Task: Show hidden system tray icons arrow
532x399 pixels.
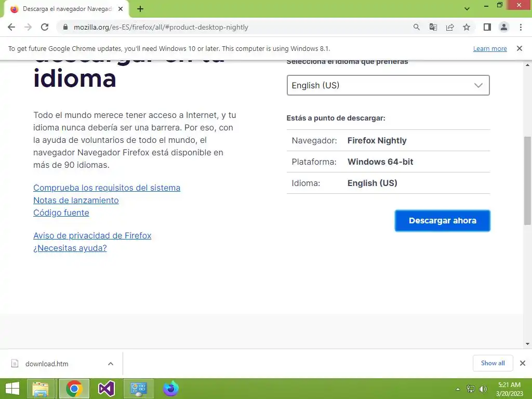Action: (x=458, y=389)
